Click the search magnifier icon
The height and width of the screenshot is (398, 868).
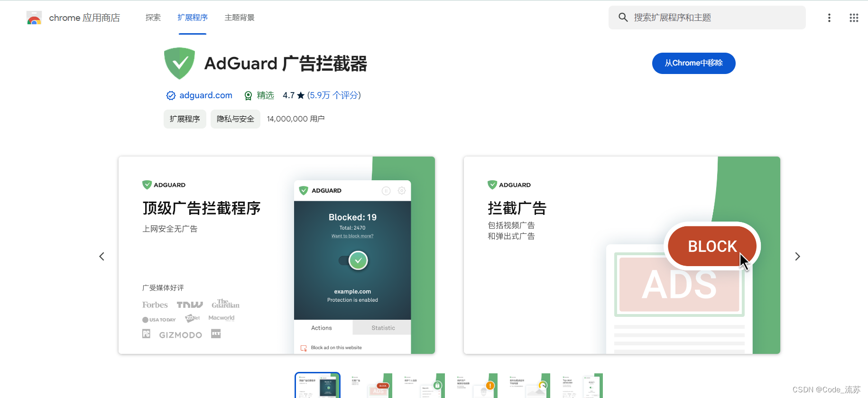[x=623, y=18]
